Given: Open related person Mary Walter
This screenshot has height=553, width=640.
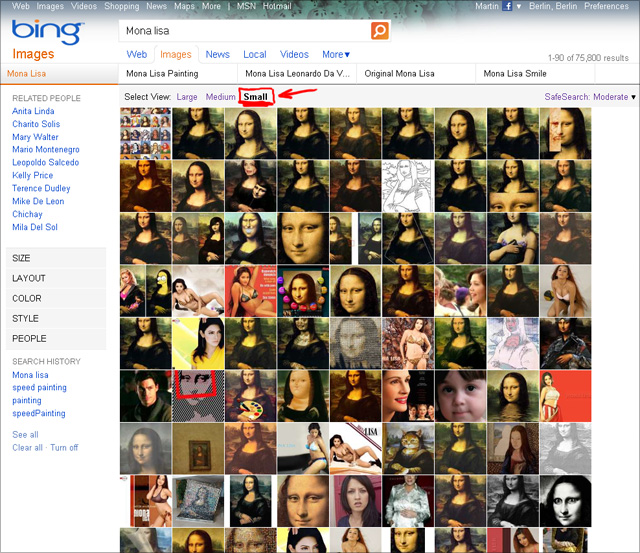Looking at the screenshot, I should 35,137.
